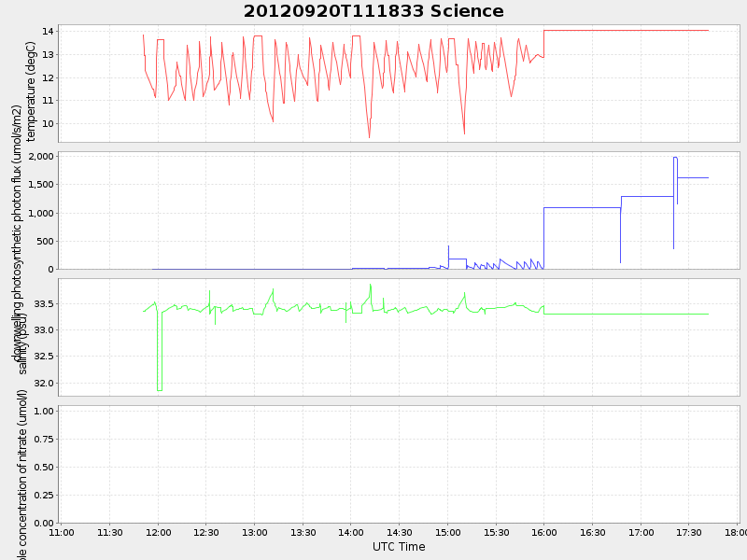Click the salinity tick value 33.5
This screenshot has width=747, height=560.
43,304
